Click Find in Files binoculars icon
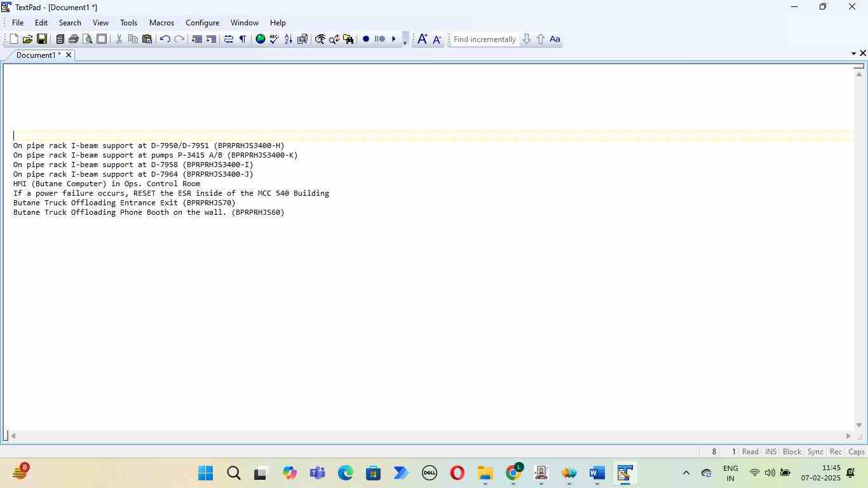Screen dimensions: 868x488 tap(348, 39)
